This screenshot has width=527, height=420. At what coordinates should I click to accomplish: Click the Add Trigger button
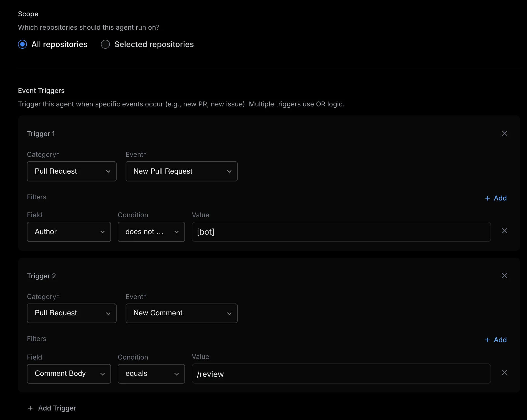(x=52, y=408)
